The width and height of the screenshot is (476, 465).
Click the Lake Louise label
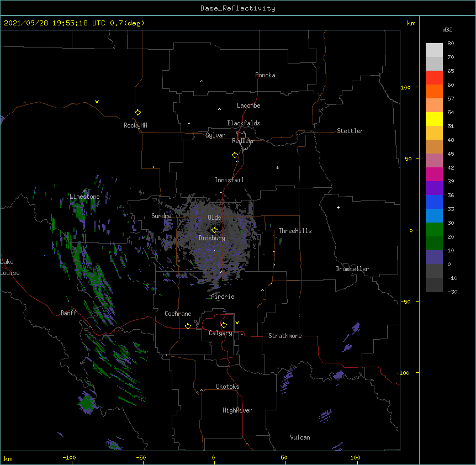coord(10,267)
